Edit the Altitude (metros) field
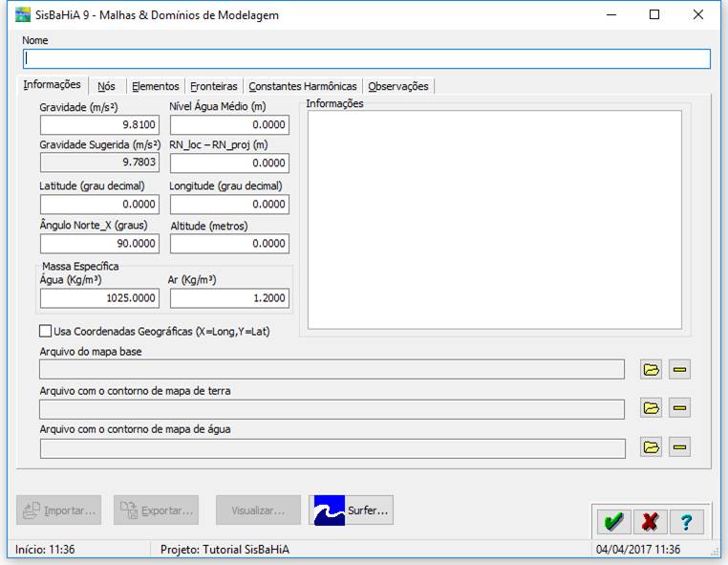Viewport: 728px width, 565px height. pos(229,244)
